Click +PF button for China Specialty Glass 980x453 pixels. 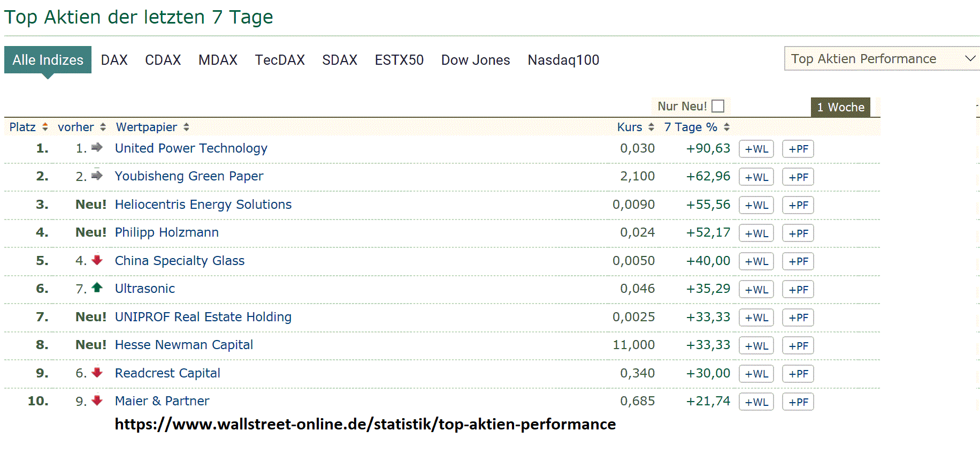coord(798,261)
